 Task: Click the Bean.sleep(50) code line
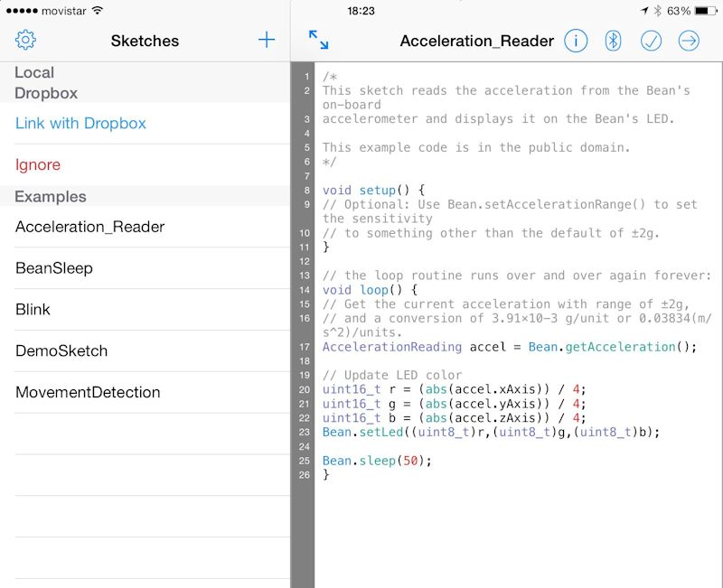tap(377, 461)
